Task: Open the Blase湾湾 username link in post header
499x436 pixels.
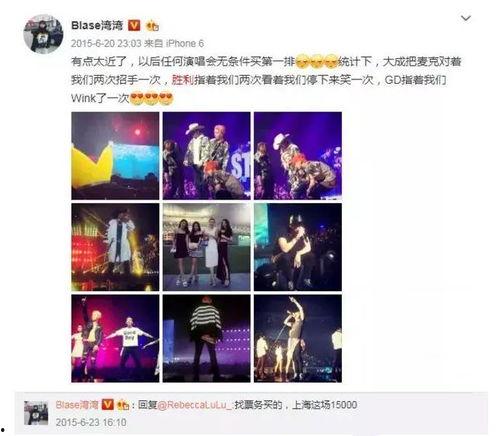Action: coord(97,25)
